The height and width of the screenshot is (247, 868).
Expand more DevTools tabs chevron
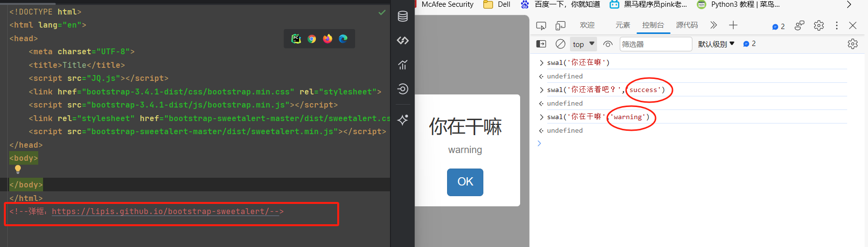coord(713,25)
